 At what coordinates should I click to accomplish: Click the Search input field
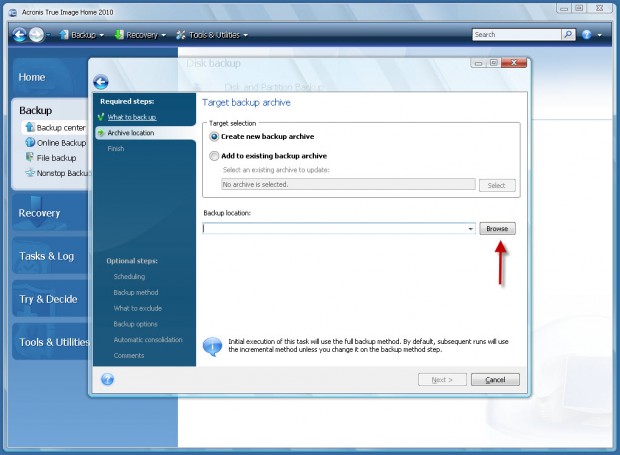tap(516, 34)
